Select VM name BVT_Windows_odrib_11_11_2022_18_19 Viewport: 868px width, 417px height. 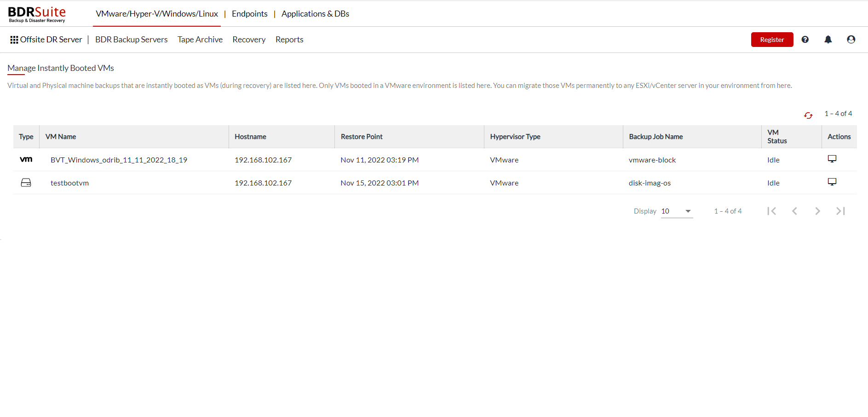point(119,160)
